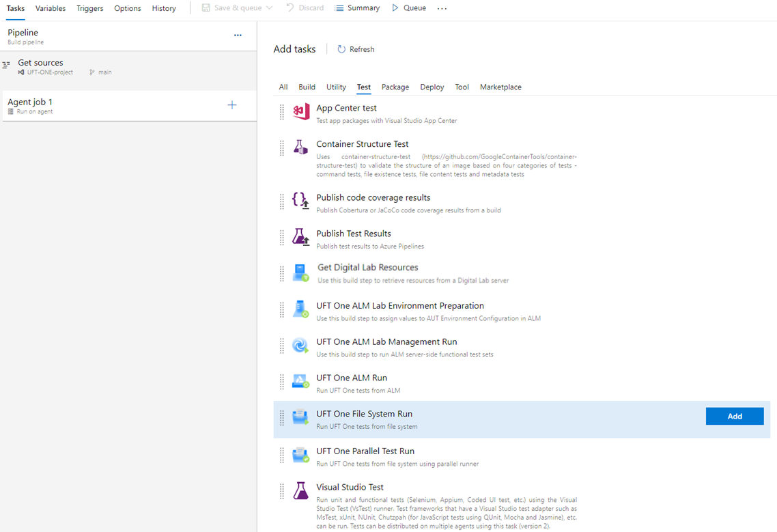
Task: Click the Get Digital Lab Resources icon
Action: [300, 273]
